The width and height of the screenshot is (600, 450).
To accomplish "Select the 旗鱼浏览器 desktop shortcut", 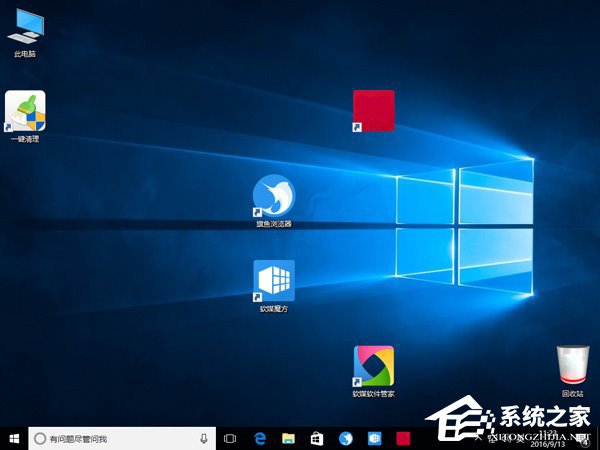I will (274, 201).
